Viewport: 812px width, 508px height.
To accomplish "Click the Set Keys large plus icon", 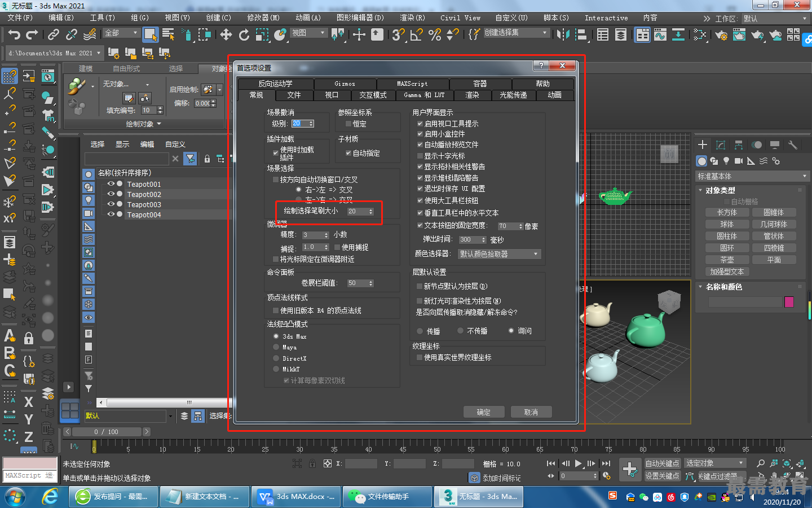I will (x=630, y=469).
